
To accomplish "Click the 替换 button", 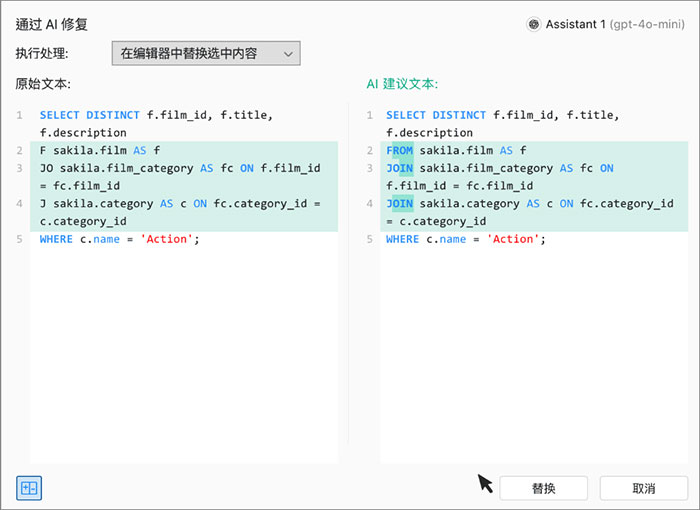I will (x=543, y=488).
